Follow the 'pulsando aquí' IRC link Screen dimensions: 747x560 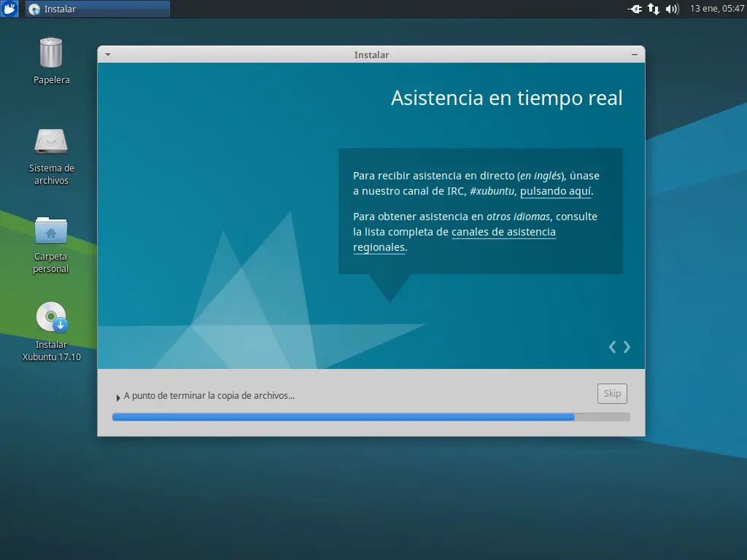tap(555, 191)
